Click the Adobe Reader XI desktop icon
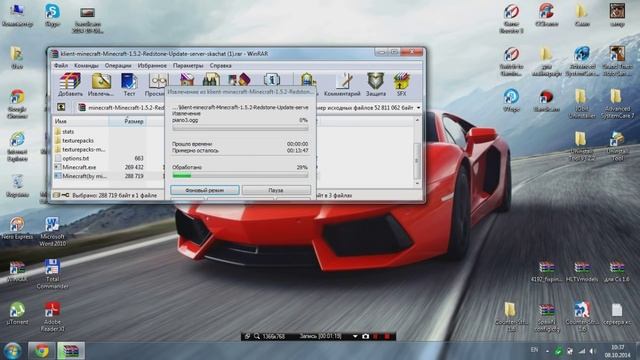The image size is (640, 360). (x=52, y=316)
